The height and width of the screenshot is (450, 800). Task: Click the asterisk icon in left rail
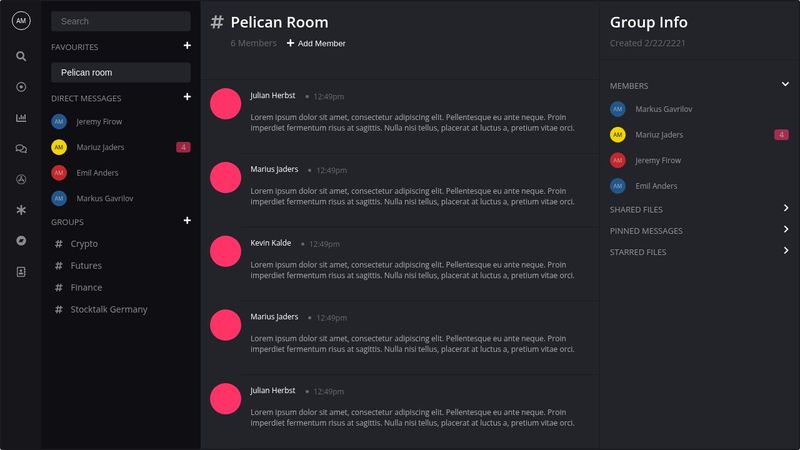[x=21, y=210]
